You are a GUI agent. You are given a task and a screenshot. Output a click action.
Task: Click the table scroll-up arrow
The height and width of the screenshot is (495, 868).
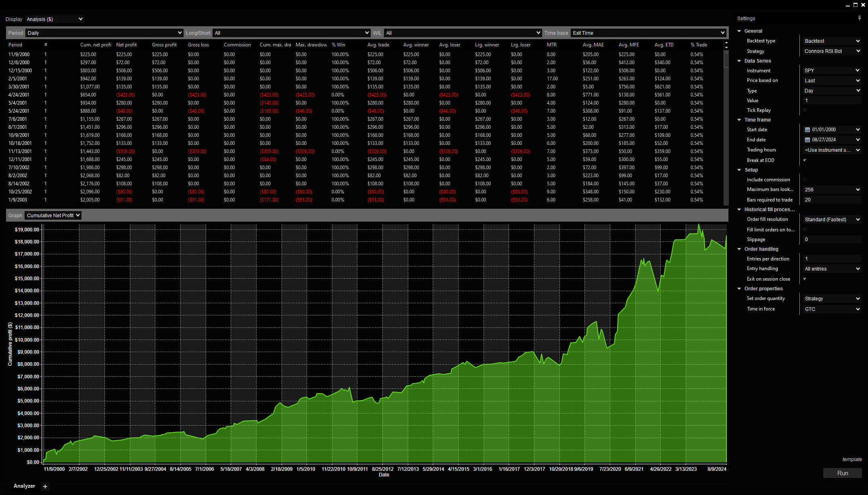(x=726, y=43)
